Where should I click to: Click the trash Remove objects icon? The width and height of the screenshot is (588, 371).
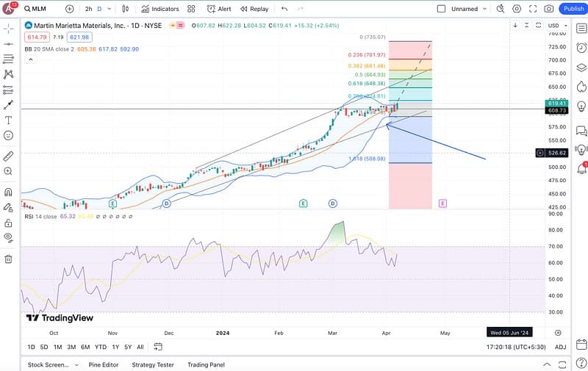coord(8,259)
